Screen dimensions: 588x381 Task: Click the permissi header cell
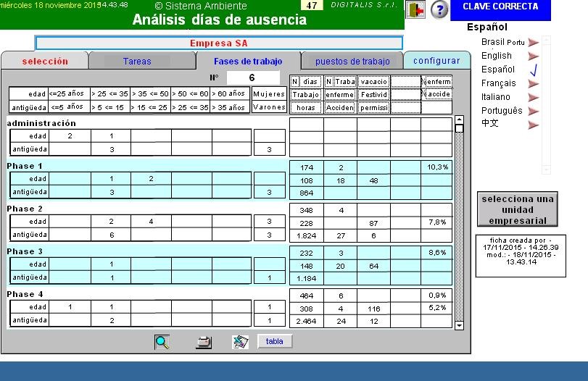coord(373,107)
